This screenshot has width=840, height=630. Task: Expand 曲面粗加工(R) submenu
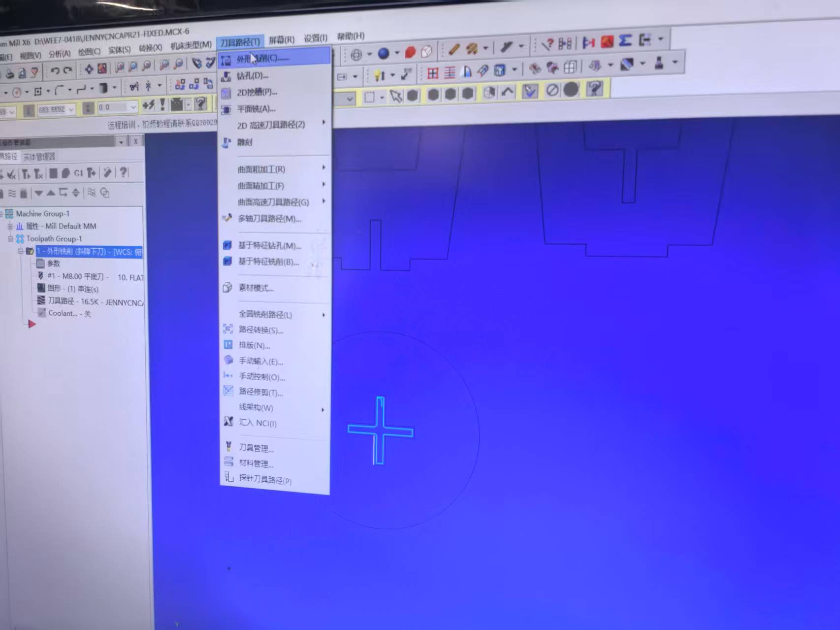(274, 169)
